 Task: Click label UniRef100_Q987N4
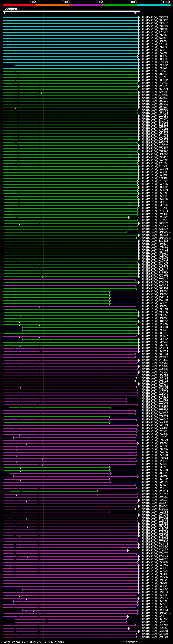[x=155, y=309]
